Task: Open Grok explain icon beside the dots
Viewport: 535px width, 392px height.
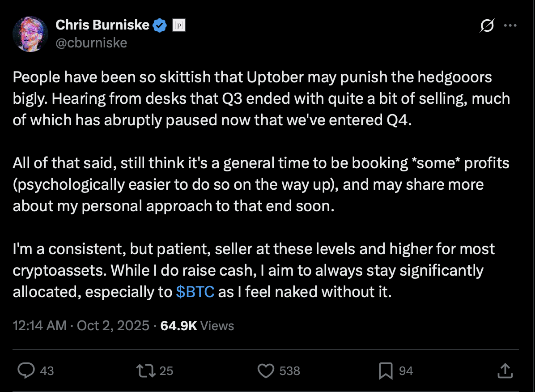Action: (487, 26)
